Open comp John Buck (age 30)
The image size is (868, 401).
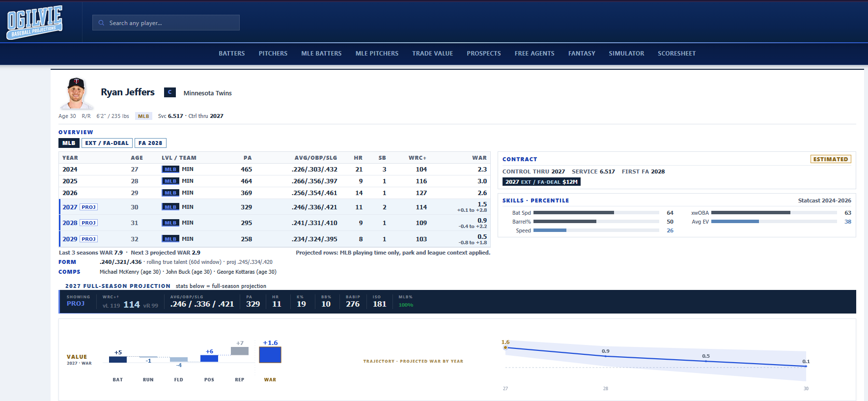pos(189,272)
